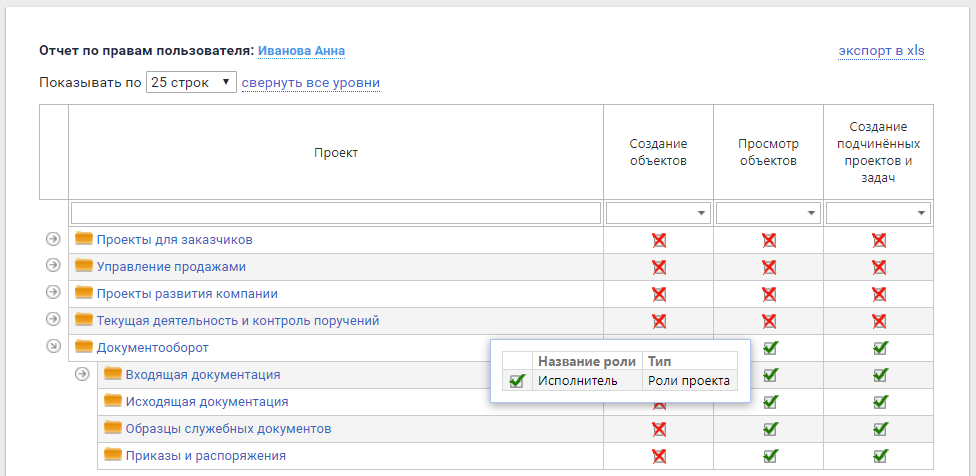Click green check in Просмотр объектов for Документооборот
This screenshot has height=476, width=976.
pos(769,348)
